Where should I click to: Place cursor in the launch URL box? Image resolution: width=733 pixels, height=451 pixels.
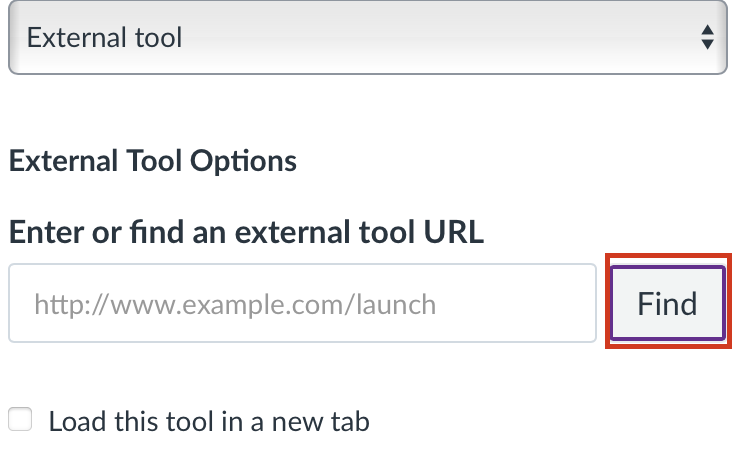[303, 304]
